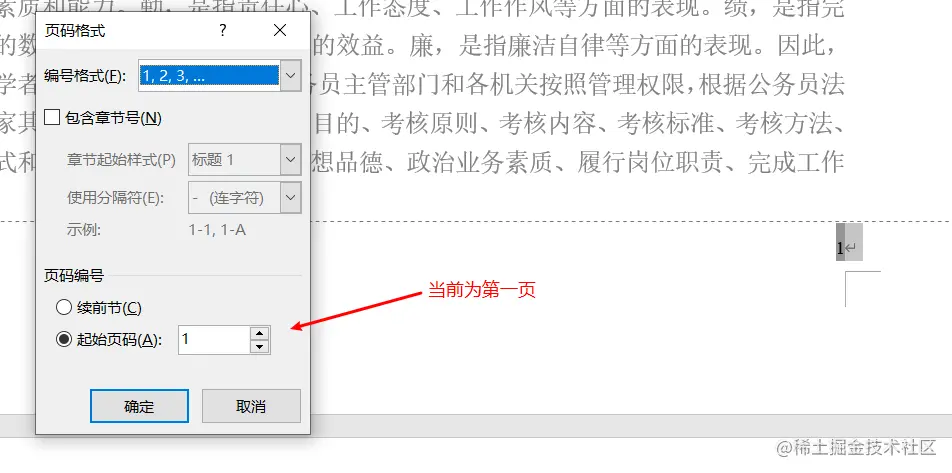Viewport: 952px width, 473px height.
Task: Click the red 当前为第一页 annotation text
Action: click(481, 290)
